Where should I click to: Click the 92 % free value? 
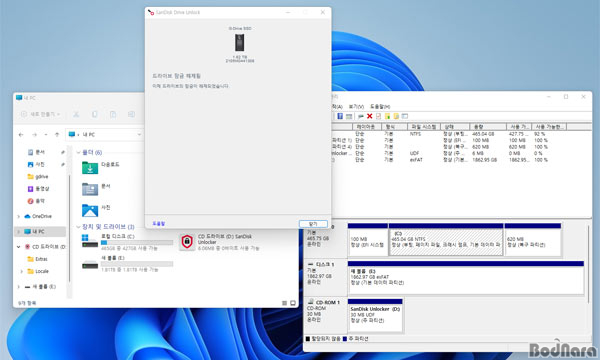(540, 134)
